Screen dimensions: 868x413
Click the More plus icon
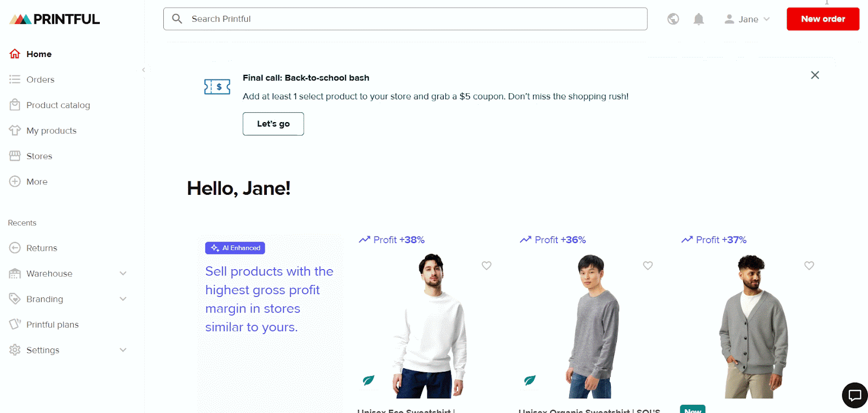tap(15, 181)
